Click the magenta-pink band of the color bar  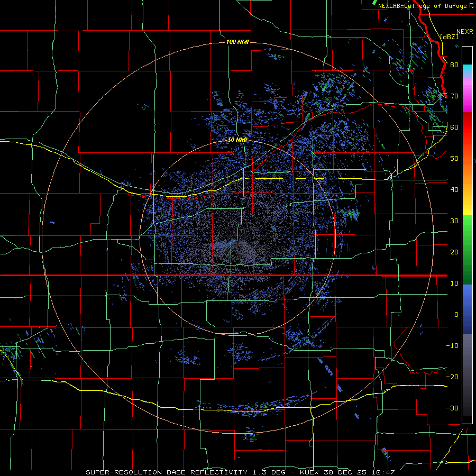[467, 94]
